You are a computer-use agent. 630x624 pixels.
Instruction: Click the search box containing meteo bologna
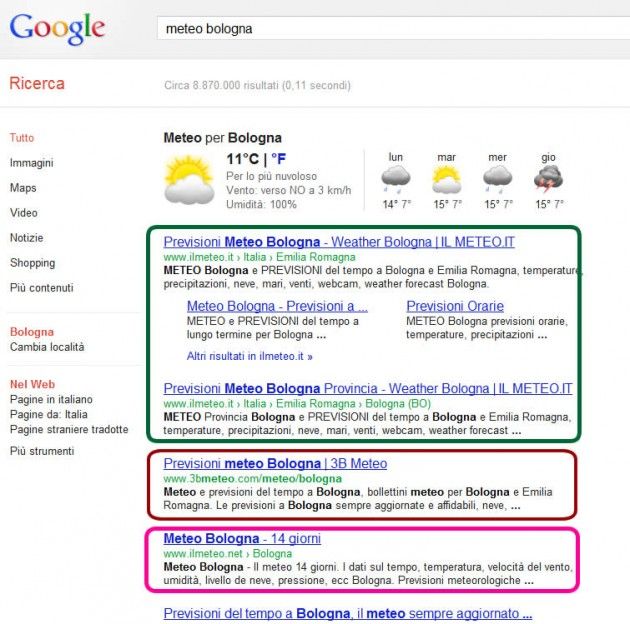click(x=390, y=29)
